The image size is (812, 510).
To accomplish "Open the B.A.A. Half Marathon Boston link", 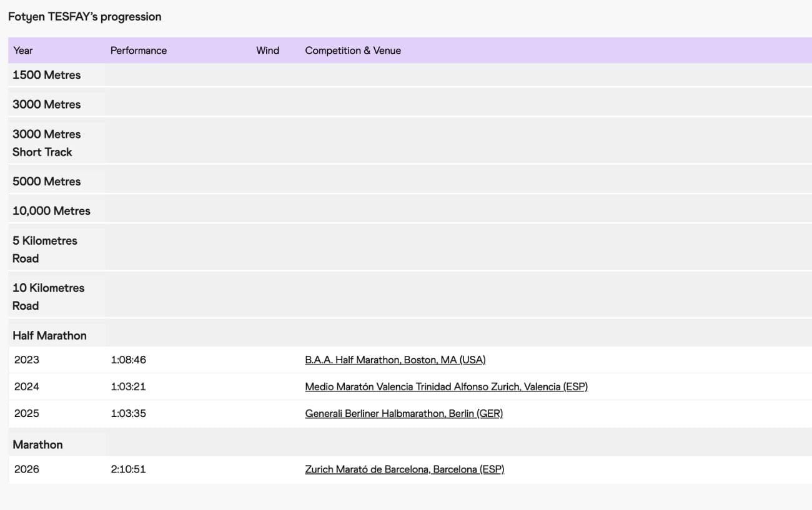I will click(395, 360).
